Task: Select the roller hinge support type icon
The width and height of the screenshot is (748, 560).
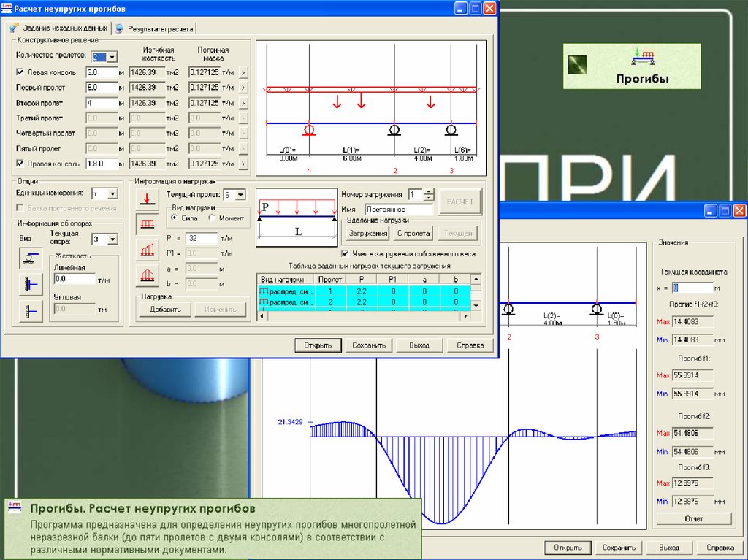Action: [31, 258]
